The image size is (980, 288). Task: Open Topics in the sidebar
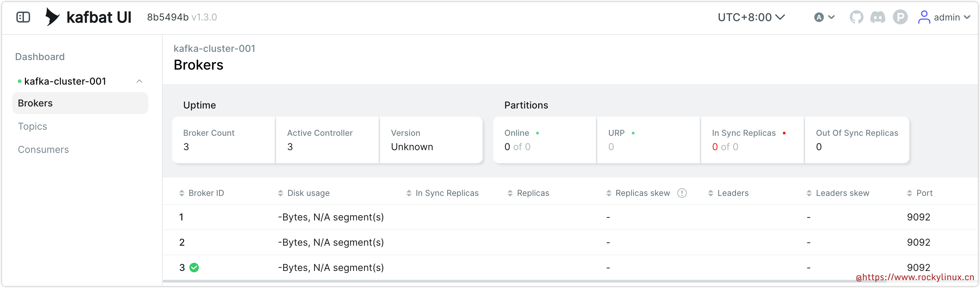(32, 126)
